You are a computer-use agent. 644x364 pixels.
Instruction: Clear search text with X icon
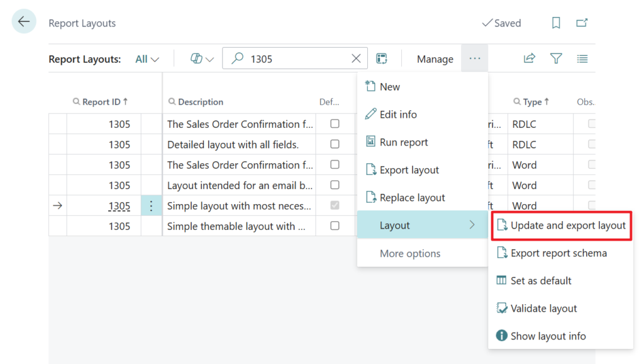coord(356,59)
